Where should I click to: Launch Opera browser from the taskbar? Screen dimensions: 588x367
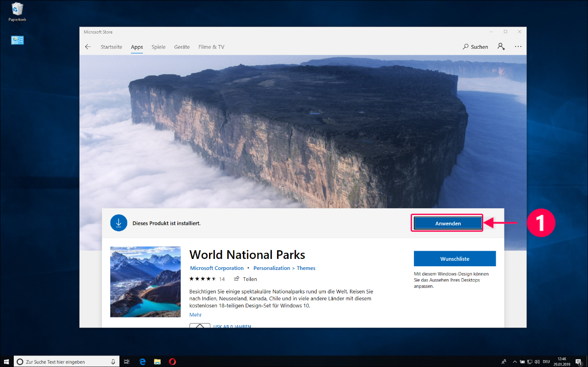click(x=172, y=361)
